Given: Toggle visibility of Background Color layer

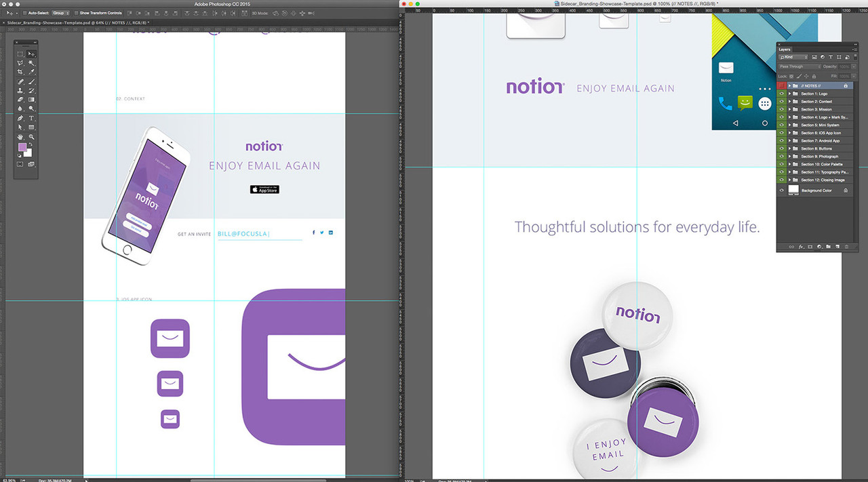Looking at the screenshot, I should click(x=781, y=190).
